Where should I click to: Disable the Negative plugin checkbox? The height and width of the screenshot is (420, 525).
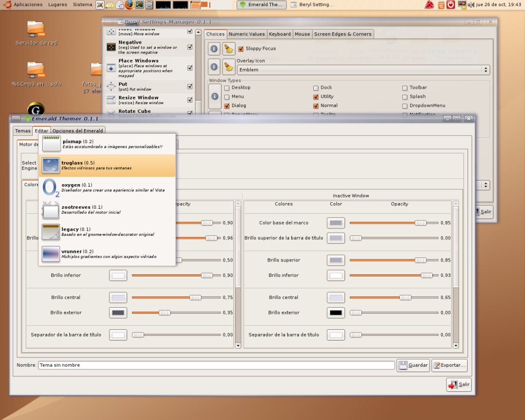click(190, 47)
